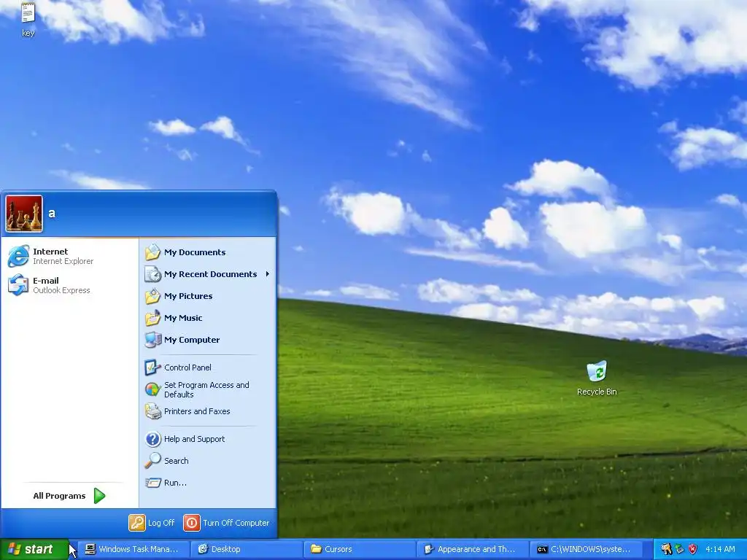Click Set Program Access and Defaults icon
Viewport: 747px width, 560px height.
[x=153, y=389]
